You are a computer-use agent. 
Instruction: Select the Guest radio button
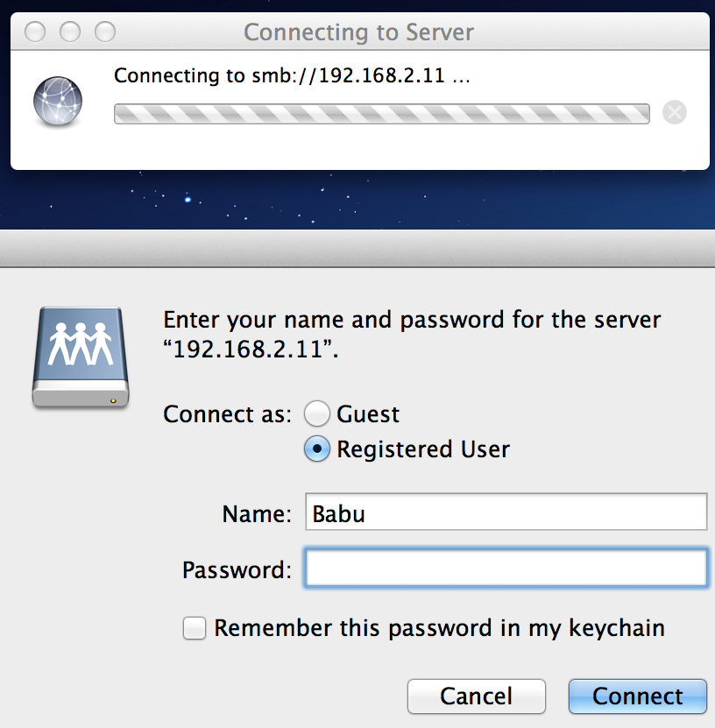317,413
